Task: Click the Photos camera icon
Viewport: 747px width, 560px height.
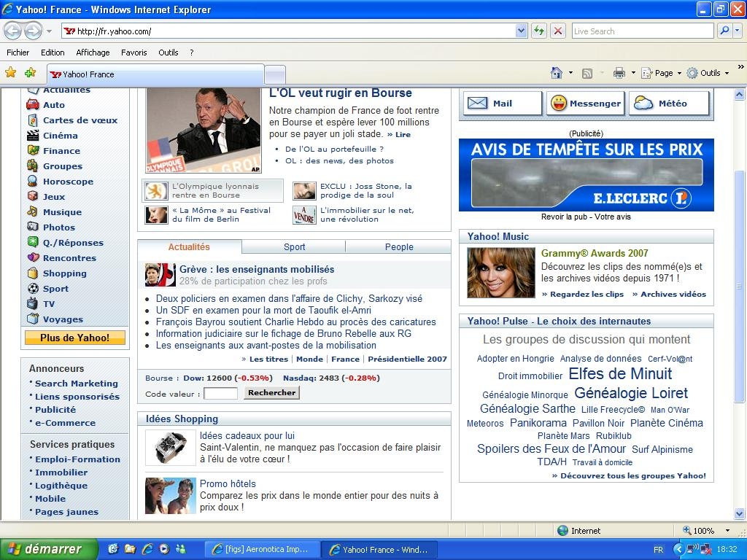Action: click(32, 227)
